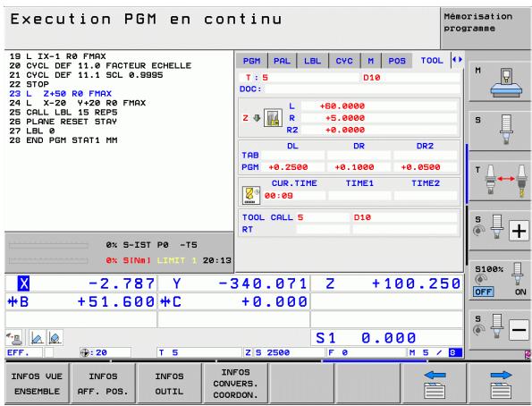The width and height of the screenshot is (532, 406).
Task: Click the M 5 / 8 status field
Action: (x=435, y=352)
